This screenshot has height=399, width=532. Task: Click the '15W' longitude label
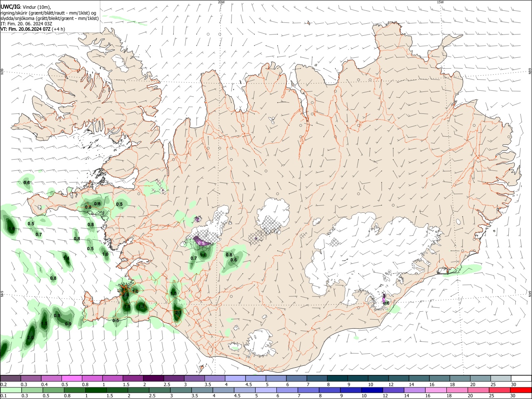point(440,2)
